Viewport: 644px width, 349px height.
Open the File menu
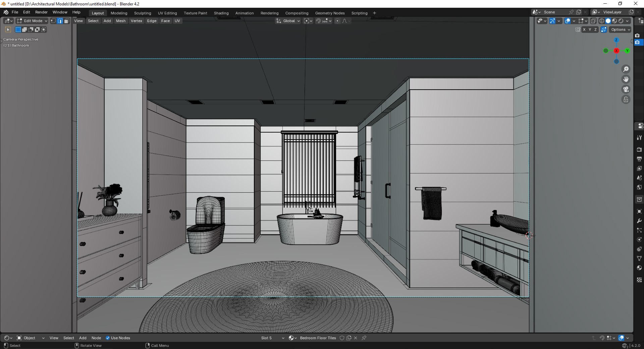[x=15, y=12]
